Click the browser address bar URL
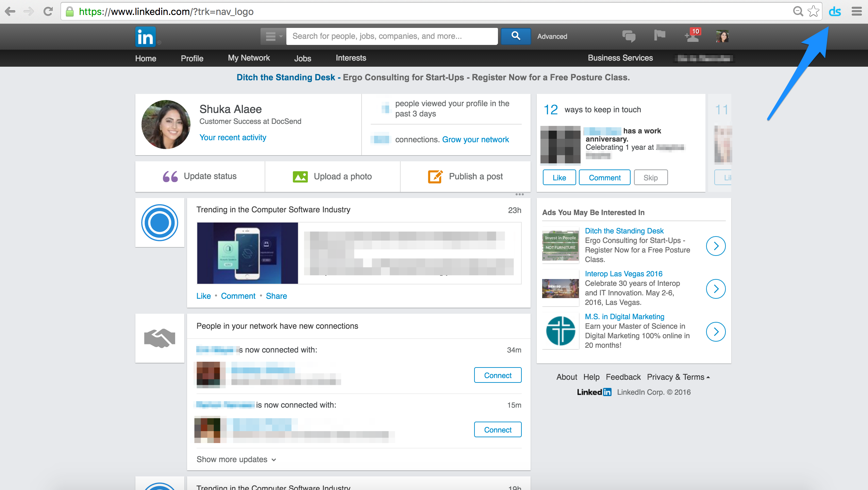 166,12
